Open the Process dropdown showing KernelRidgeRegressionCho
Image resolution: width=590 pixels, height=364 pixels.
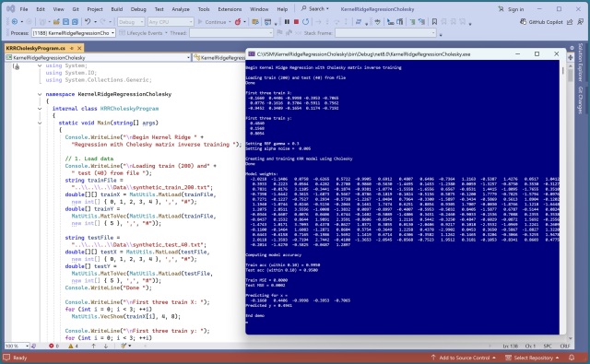tap(74, 33)
